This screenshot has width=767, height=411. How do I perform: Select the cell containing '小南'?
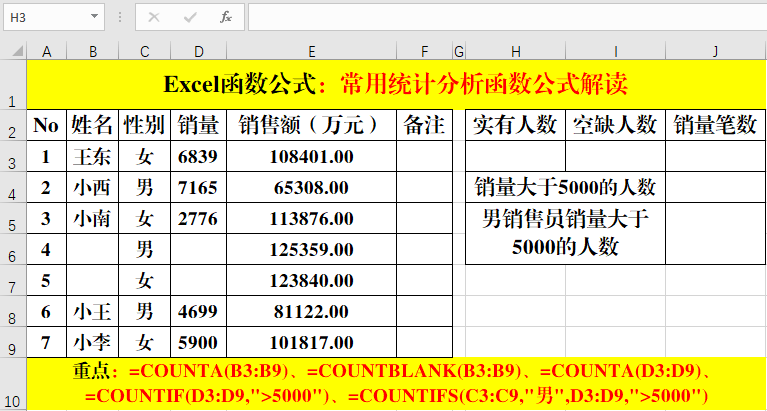[x=92, y=218]
